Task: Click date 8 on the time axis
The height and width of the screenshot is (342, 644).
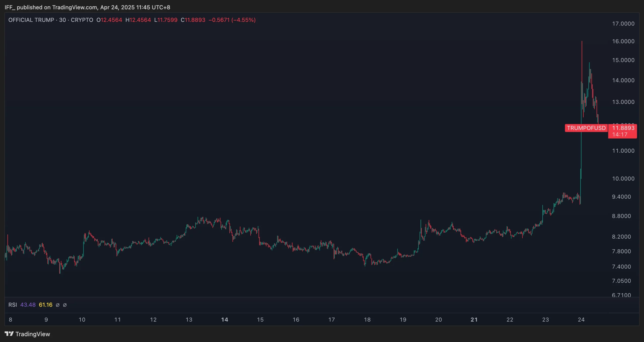Action: pyautogui.click(x=11, y=320)
